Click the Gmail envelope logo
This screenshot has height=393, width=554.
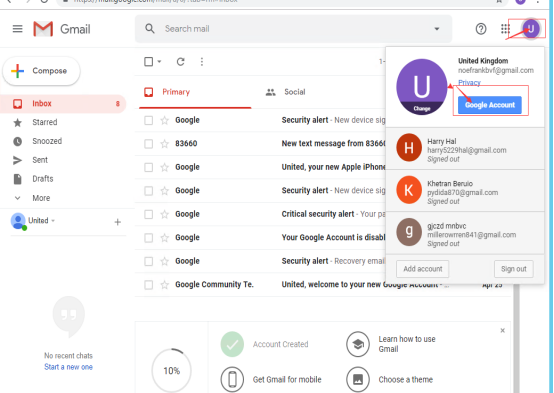click(43, 29)
